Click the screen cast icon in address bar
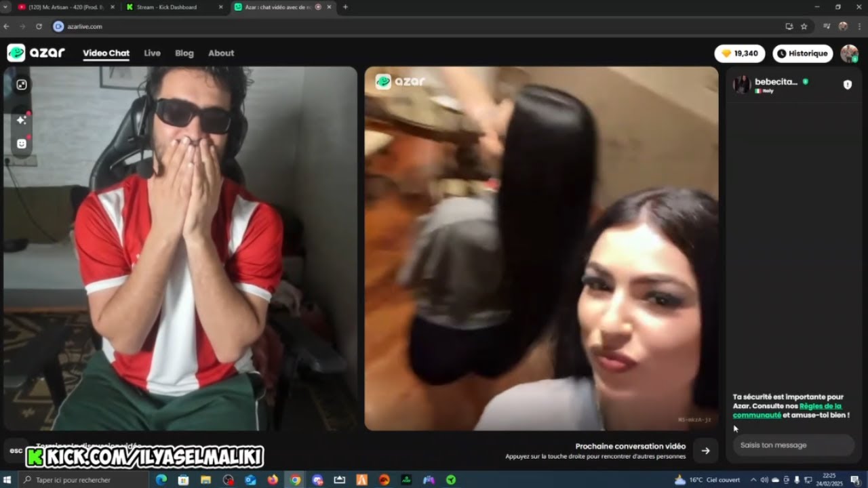The image size is (868, 488). [789, 26]
